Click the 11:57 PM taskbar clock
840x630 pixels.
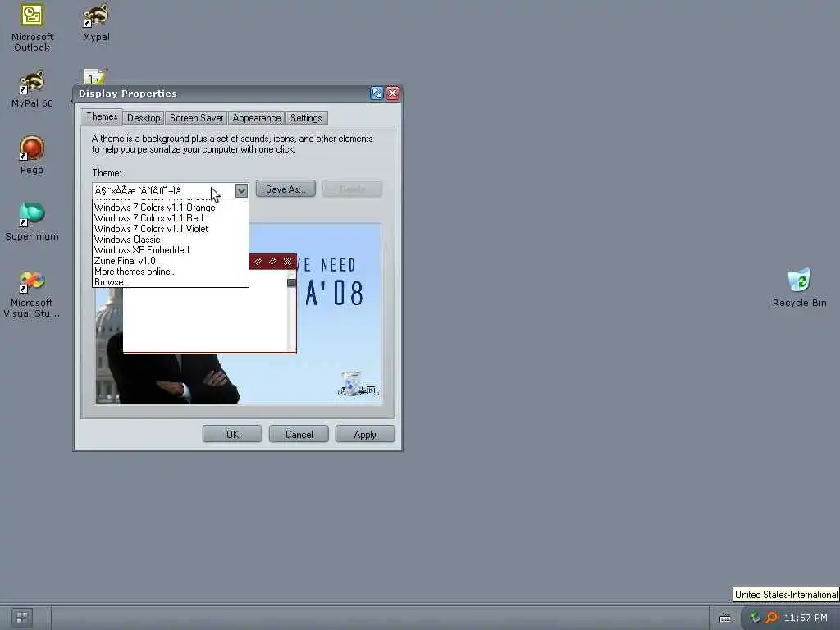coord(806,618)
